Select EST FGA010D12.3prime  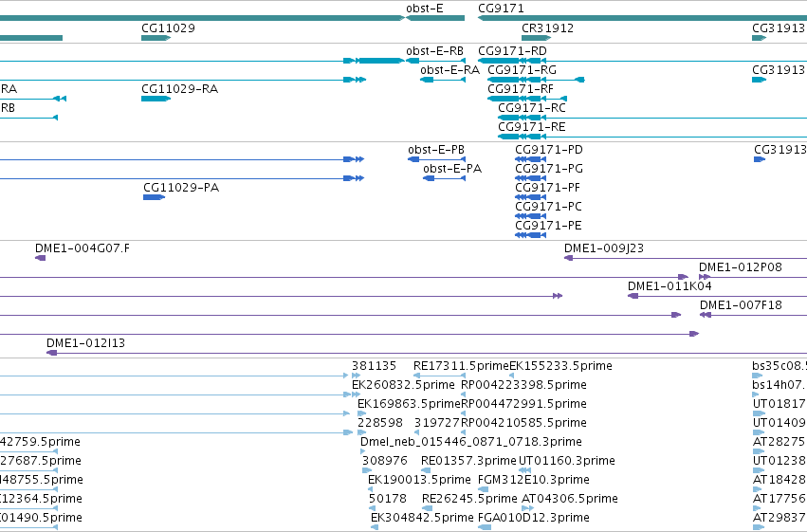point(485,527)
